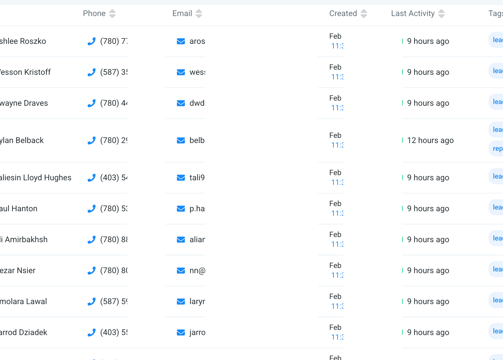
Task: Open contact Jarrod Dziadek
Action: pos(24,333)
